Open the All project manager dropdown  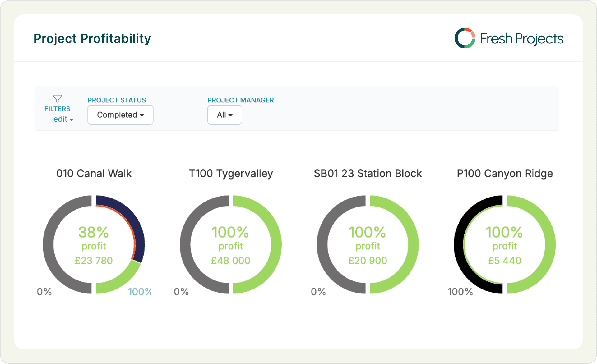[224, 115]
